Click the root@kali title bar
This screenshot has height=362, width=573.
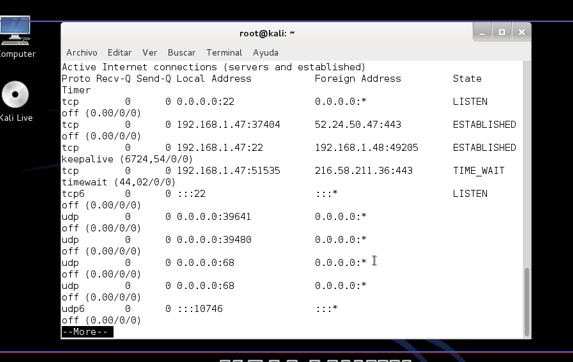(x=267, y=33)
